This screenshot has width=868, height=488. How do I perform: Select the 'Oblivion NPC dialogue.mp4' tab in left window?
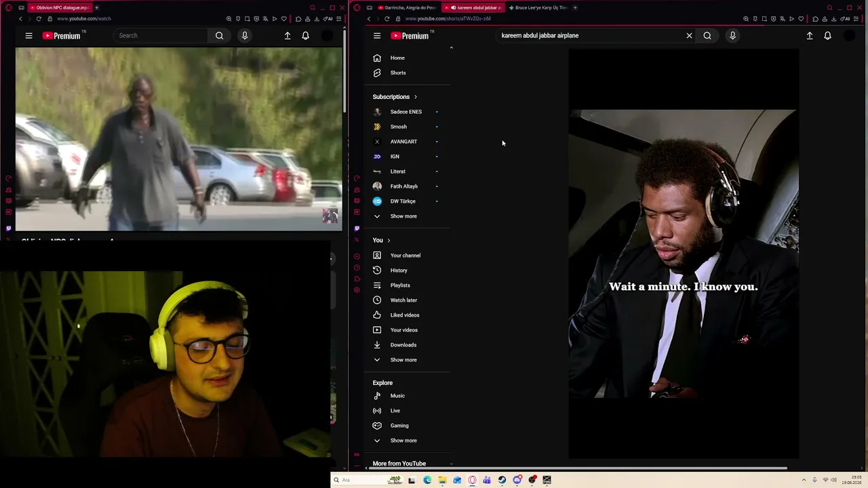[x=59, y=7]
